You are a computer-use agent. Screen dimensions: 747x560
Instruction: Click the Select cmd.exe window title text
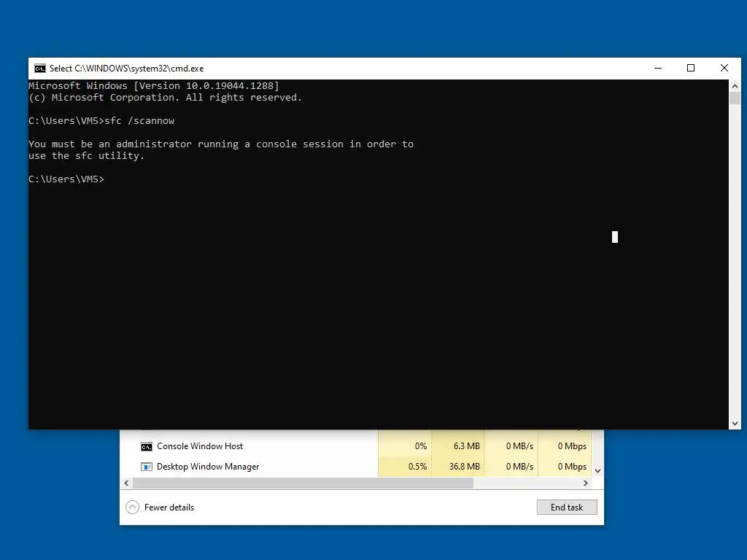pyautogui.click(x=127, y=69)
